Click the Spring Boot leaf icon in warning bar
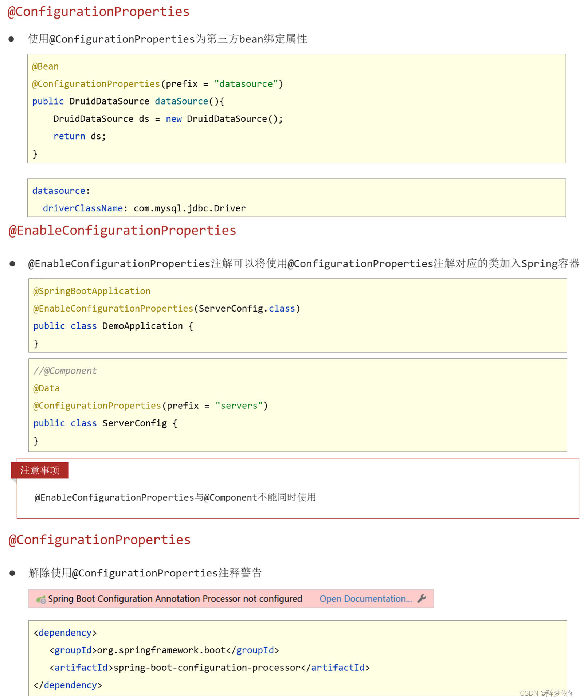The image size is (588, 700). [41, 599]
